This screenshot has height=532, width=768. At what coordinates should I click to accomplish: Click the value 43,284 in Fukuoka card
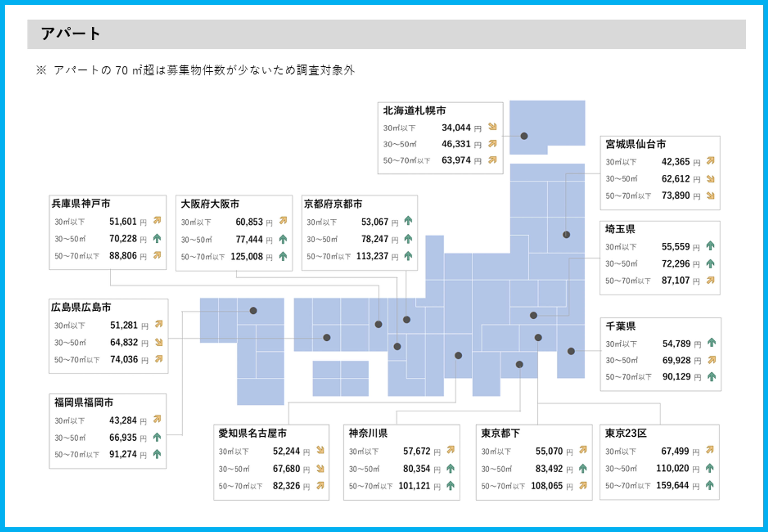tap(123, 420)
